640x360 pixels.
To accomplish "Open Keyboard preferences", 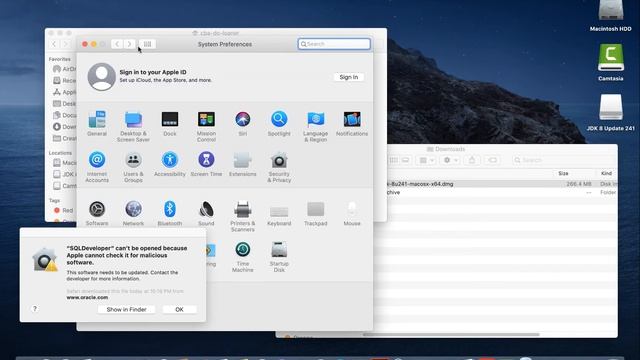I will (279, 215).
